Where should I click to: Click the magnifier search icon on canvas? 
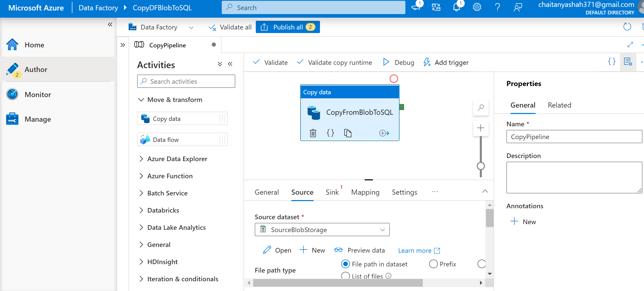pos(481,108)
